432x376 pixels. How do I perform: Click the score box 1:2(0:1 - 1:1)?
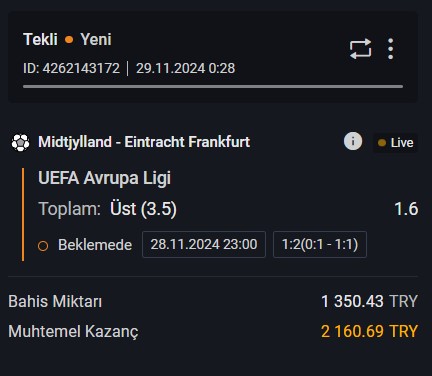(x=320, y=244)
